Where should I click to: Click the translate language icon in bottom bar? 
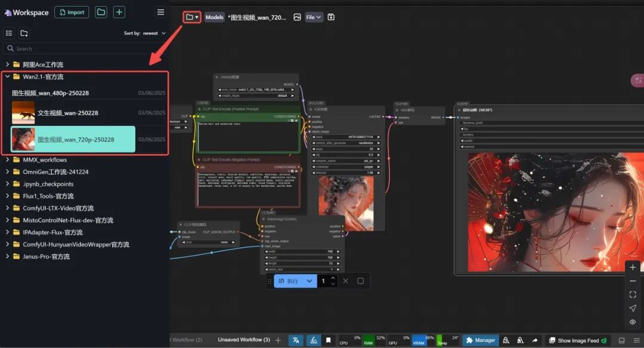pos(296,340)
